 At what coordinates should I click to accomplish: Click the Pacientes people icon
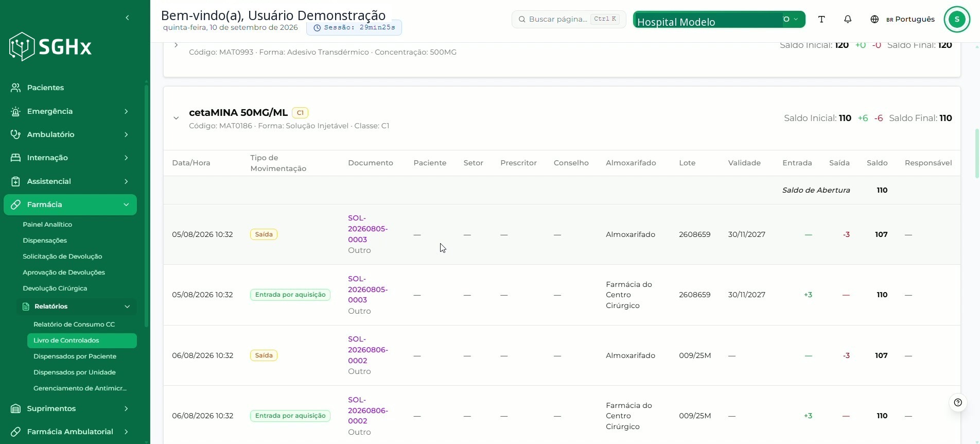coord(16,88)
